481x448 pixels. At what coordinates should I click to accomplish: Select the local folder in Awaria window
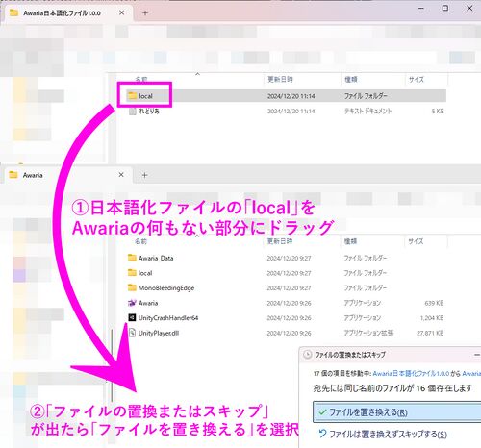[x=145, y=273]
